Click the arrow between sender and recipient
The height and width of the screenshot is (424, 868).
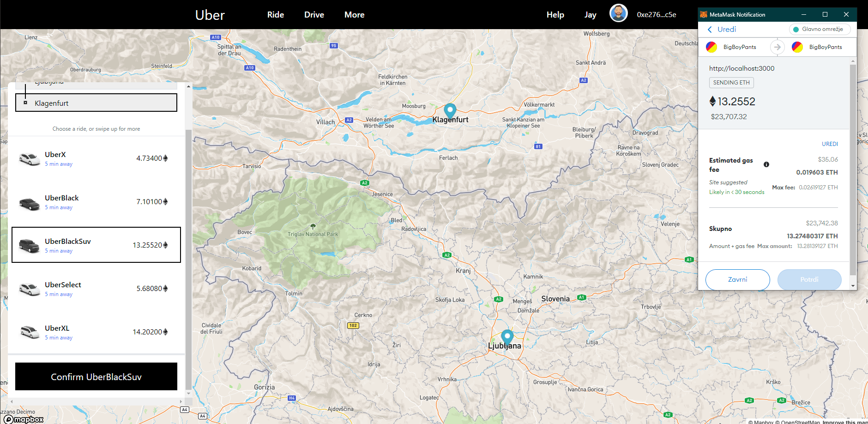pyautogui.click(x=778, y=47)
